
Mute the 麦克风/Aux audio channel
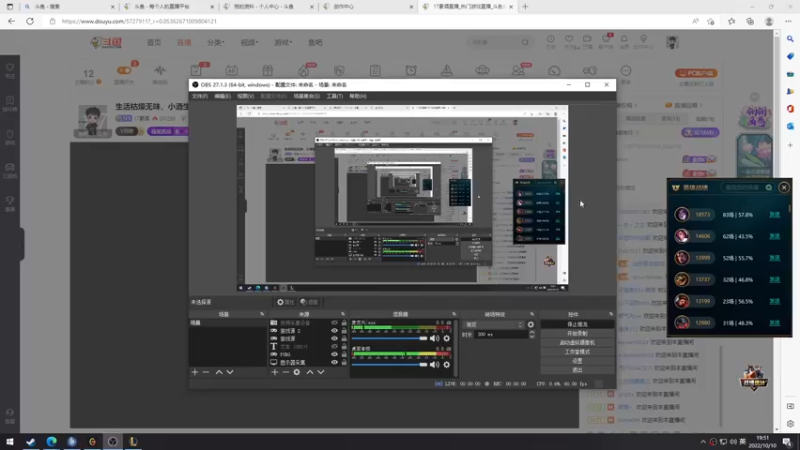(434, 338)
